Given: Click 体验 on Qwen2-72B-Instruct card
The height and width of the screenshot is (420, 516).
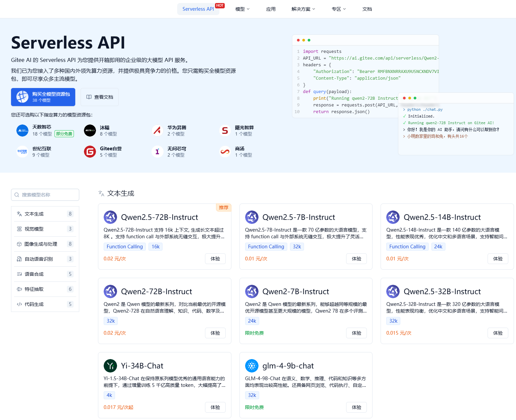Looking at the screenshot, I should click(x=215, y=333).
